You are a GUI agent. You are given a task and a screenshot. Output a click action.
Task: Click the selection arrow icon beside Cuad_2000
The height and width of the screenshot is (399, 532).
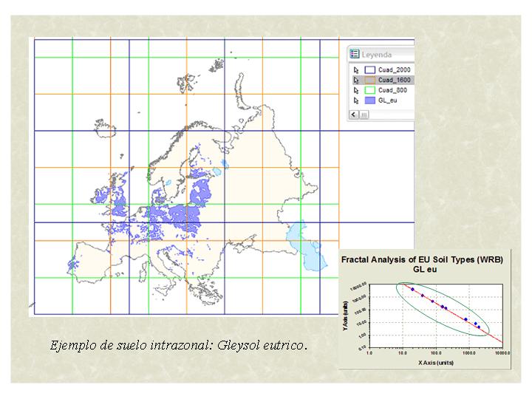coord(355,69)
